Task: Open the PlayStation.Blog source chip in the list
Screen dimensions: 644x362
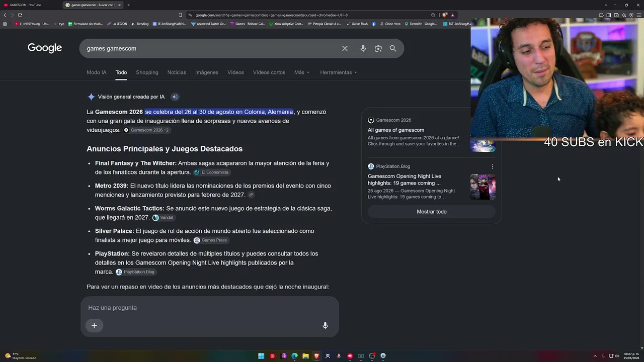Action: [x=135, y=272]
